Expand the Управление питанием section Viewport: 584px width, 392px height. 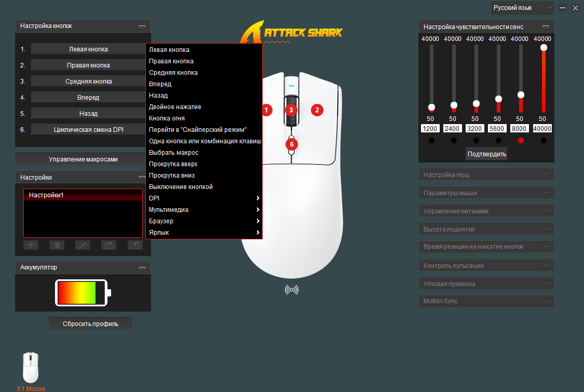[486, 211]
